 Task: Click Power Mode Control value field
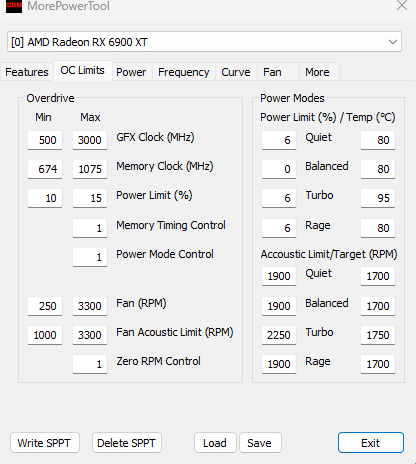(x=90, y=257)
